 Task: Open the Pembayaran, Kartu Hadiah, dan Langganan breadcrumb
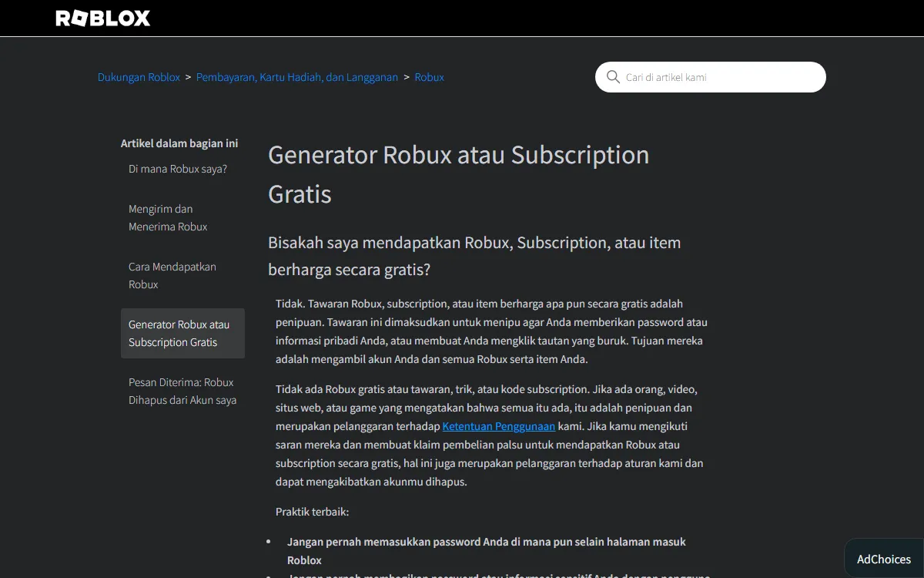pyautogui.click(x=297, y=77)
